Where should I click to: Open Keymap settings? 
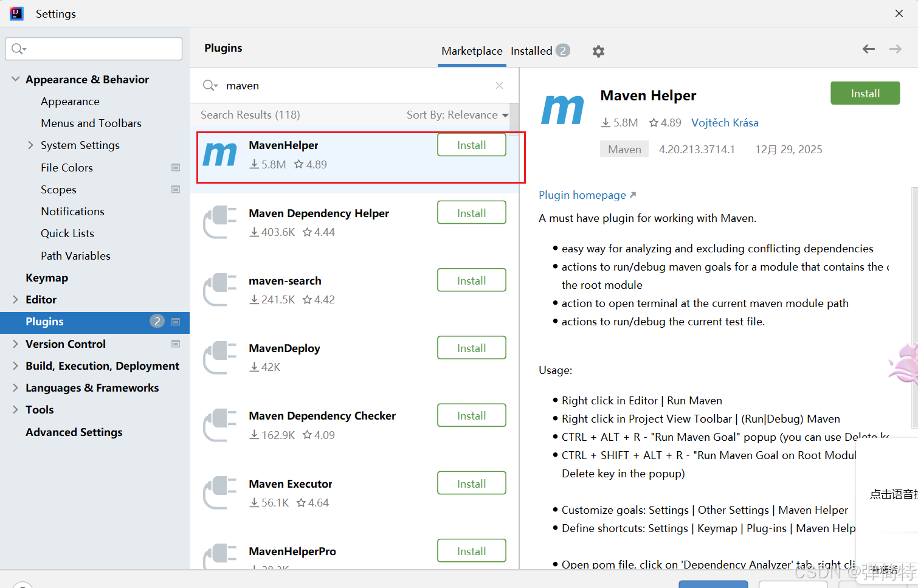[x=47, y=278]
